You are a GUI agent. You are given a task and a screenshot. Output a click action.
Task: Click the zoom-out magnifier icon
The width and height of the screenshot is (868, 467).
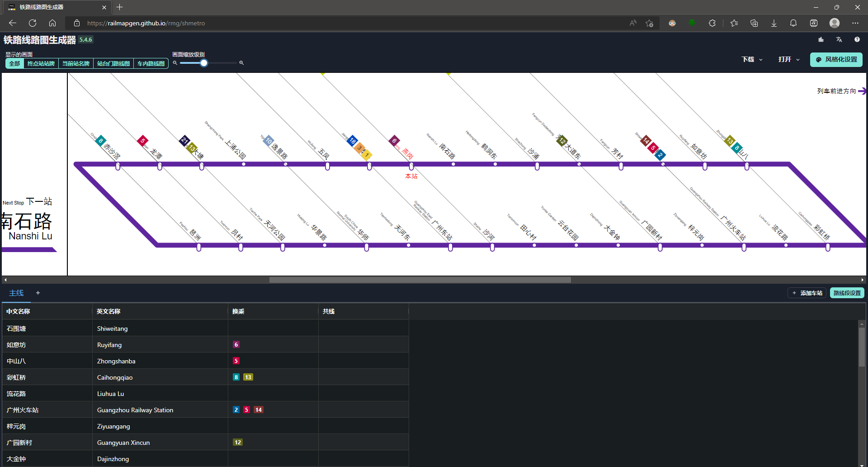pos(175,63)
